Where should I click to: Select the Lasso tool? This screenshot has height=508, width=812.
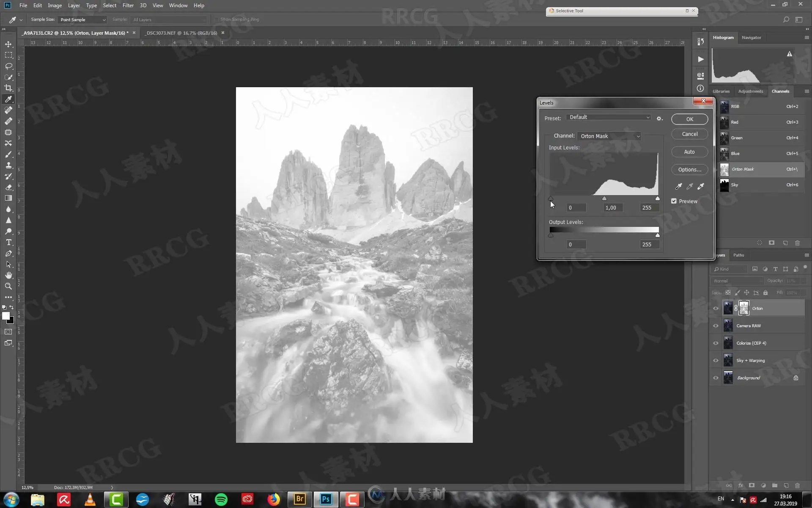point(8,66)
